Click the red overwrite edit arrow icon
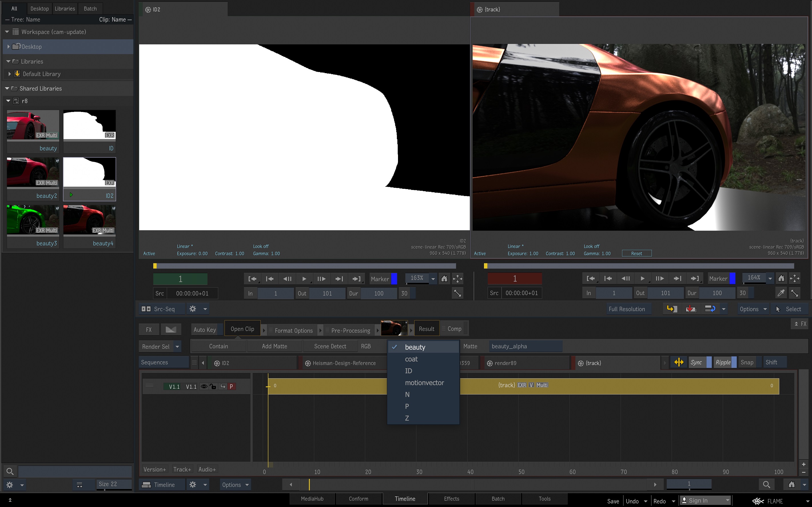Viewport: 812px width, 507px height. click(690, 309)
